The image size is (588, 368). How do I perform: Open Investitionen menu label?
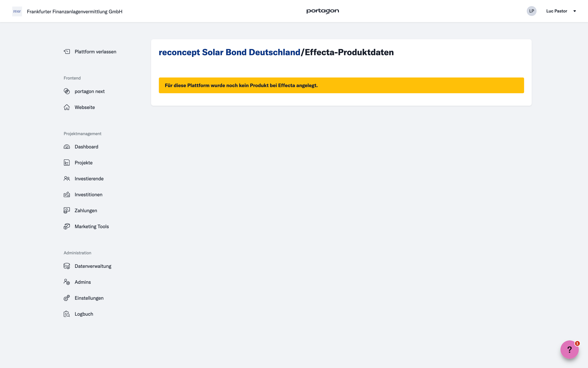[x=88, y=194]
